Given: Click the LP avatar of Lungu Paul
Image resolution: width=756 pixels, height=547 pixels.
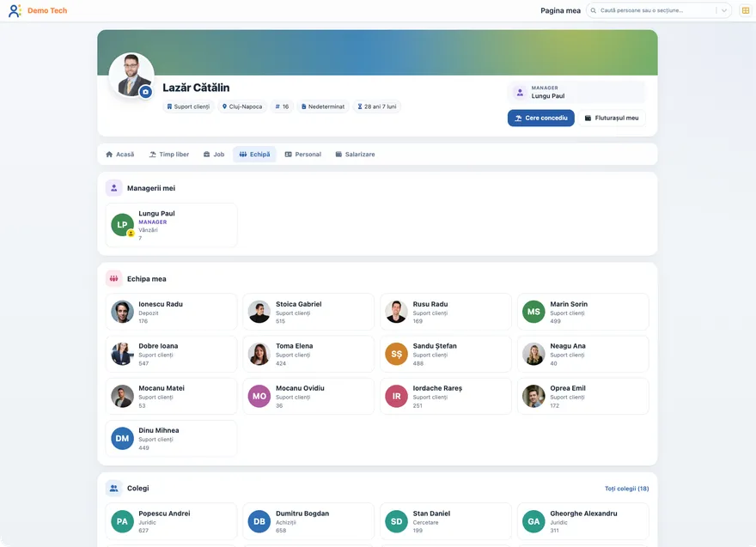Looking at the screenshot, I should click(123, 225).
